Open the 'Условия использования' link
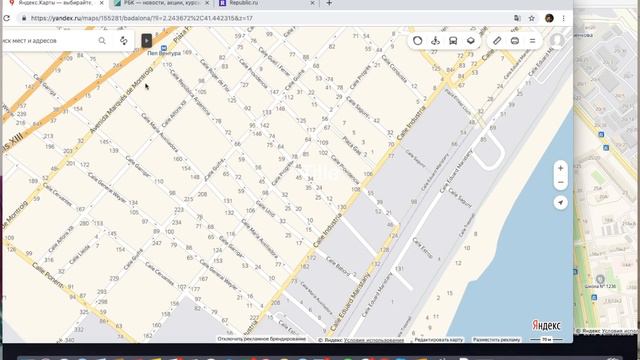Viewport: 640px width, 360px height. click(373, 340)
